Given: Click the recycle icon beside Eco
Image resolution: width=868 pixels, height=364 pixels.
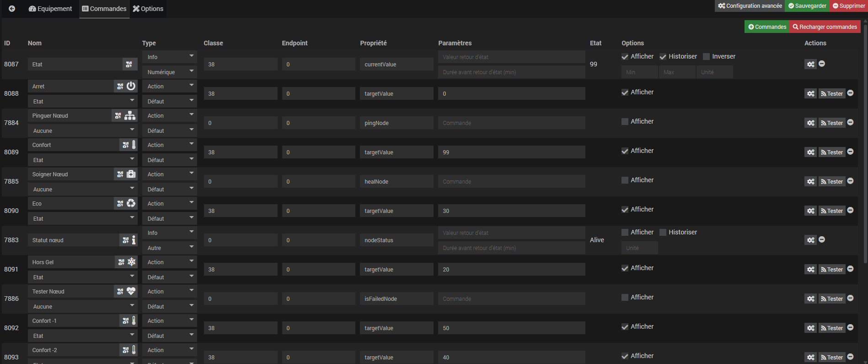Looking at the screenshot, I should (x=131, y=203).
